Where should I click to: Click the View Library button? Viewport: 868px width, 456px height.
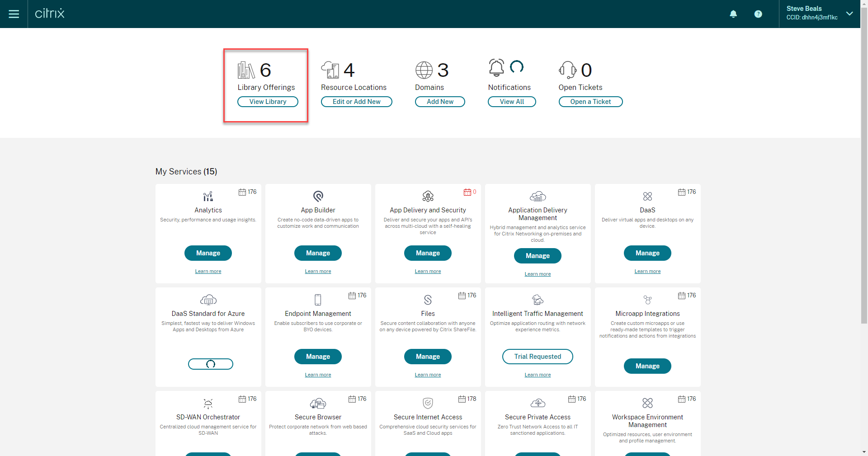(268, 102)
